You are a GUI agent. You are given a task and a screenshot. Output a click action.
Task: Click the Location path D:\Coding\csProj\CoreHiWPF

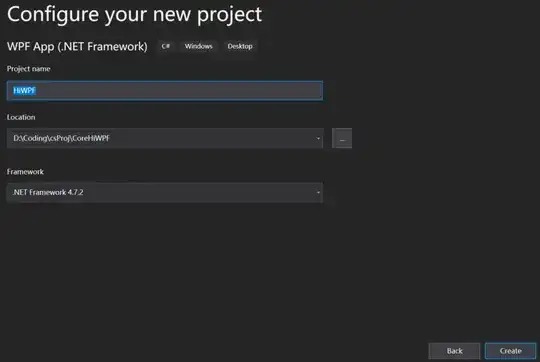(61, 138)
